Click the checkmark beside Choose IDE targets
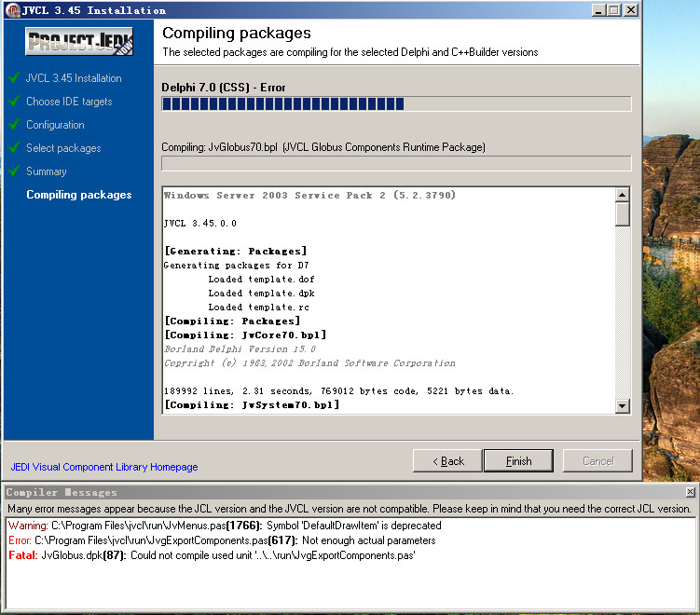700x615 pixels. [x=14, y=102]
